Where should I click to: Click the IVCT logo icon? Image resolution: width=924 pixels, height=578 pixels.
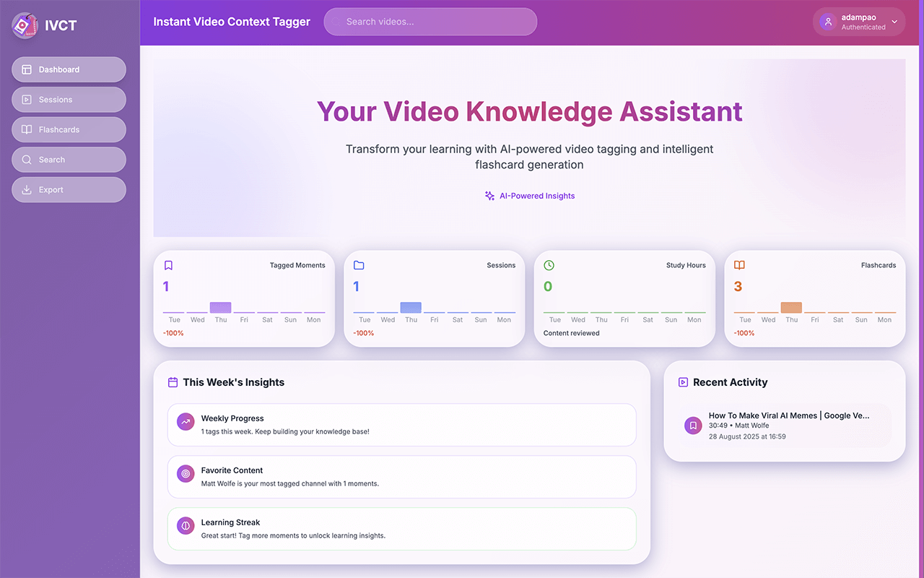[25, 26]
